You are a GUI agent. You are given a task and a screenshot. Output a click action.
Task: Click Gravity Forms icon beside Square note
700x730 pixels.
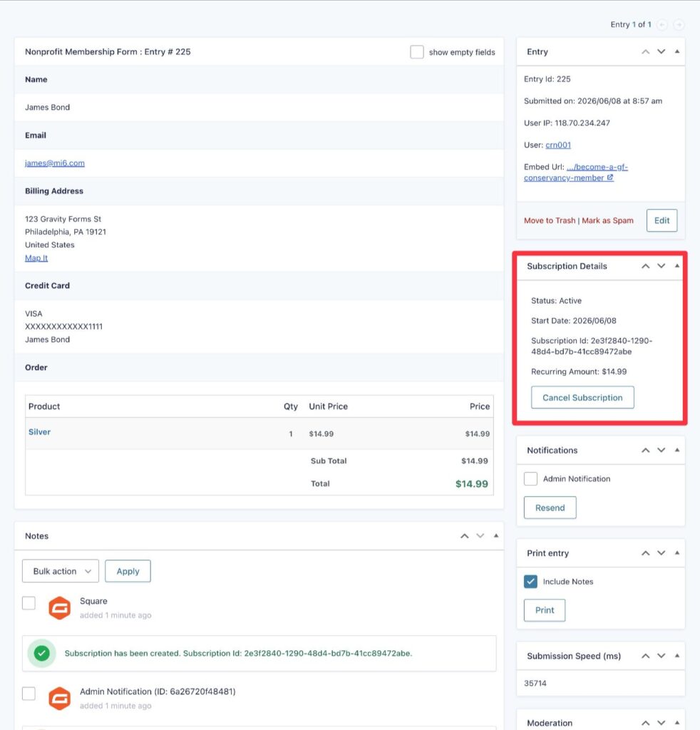(60, 608)
